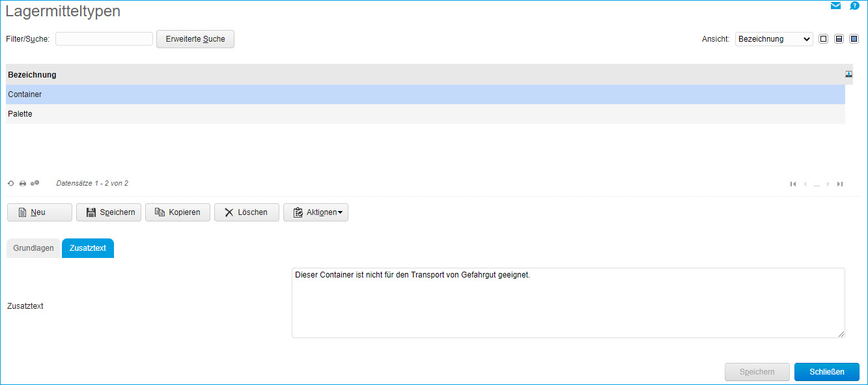Click the page ellipsis in pagination

pyautogui.click(x=817, y=185)
